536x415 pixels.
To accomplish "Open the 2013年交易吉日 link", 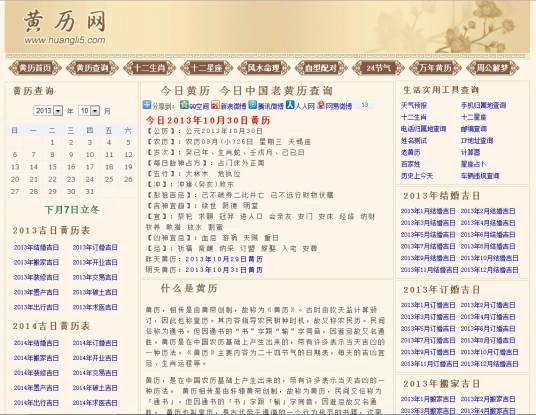I will tap(95, 277).
